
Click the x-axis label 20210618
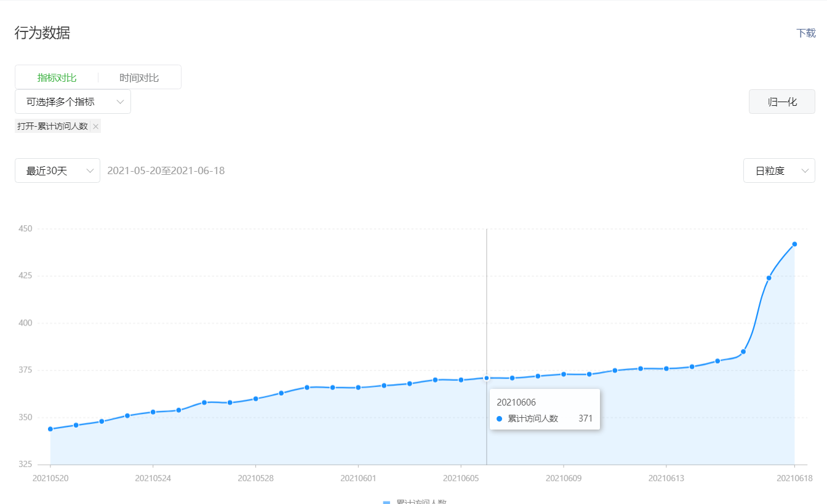(794, 478)
